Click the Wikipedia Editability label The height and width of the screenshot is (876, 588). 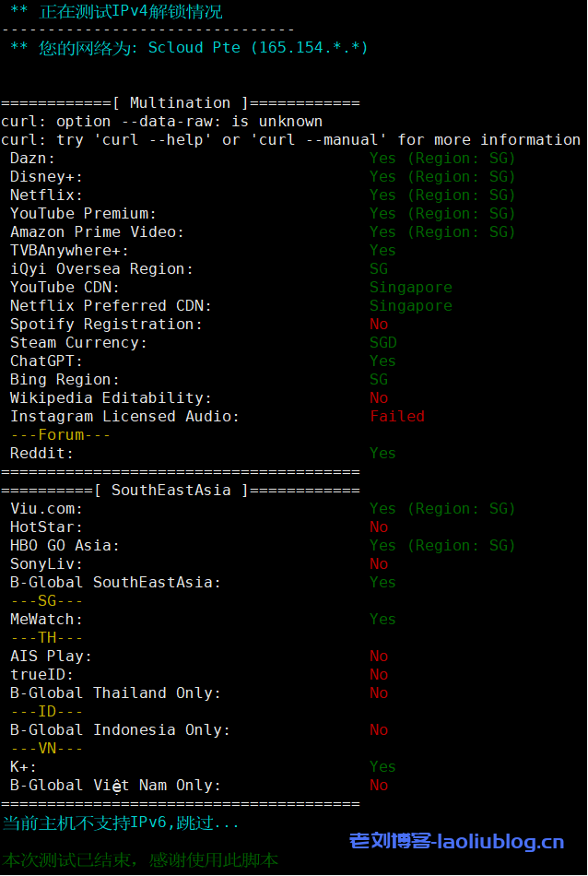point(111,397)
